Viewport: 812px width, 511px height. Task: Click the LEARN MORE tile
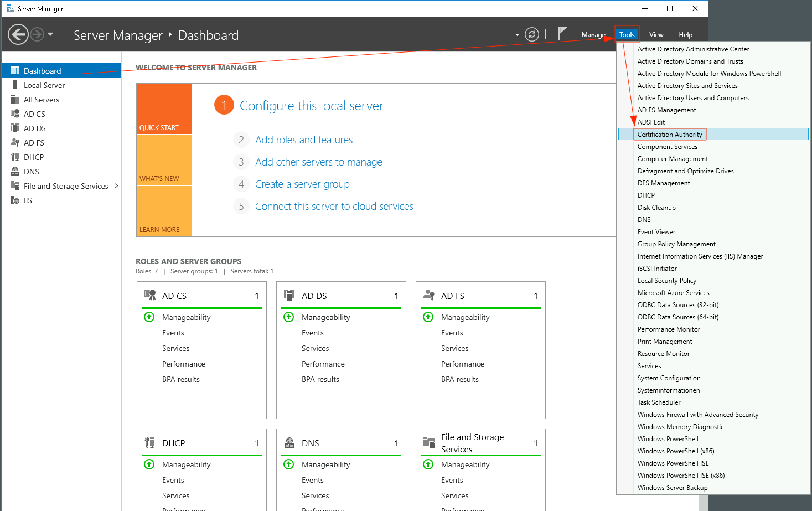[164, 211]
